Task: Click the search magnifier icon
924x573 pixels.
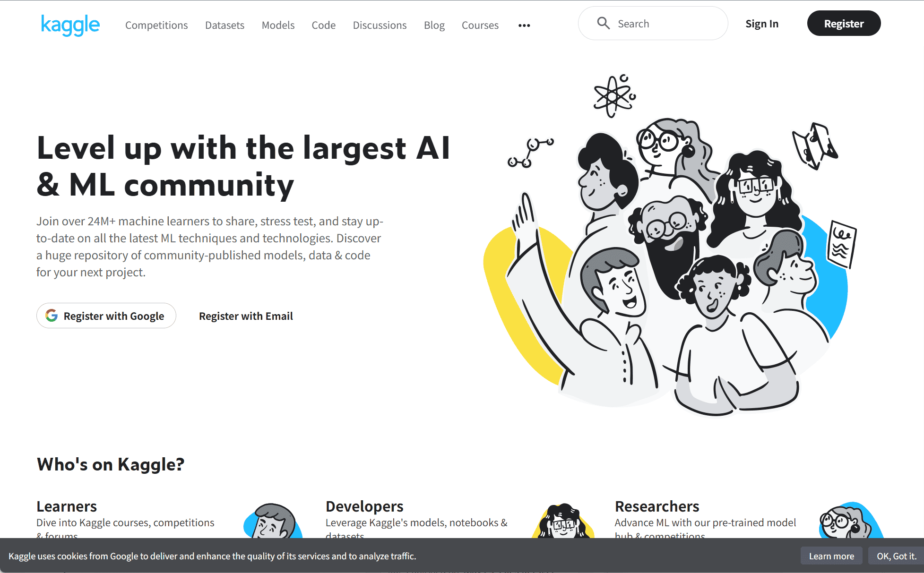Action: coord(603,23)
